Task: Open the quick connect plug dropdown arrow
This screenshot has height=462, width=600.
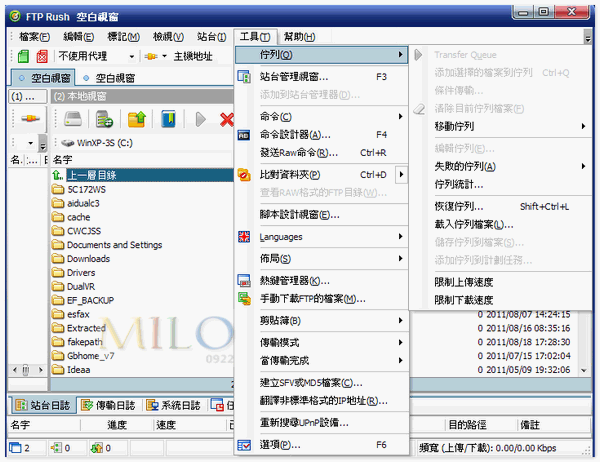Action: click(164, 56)
